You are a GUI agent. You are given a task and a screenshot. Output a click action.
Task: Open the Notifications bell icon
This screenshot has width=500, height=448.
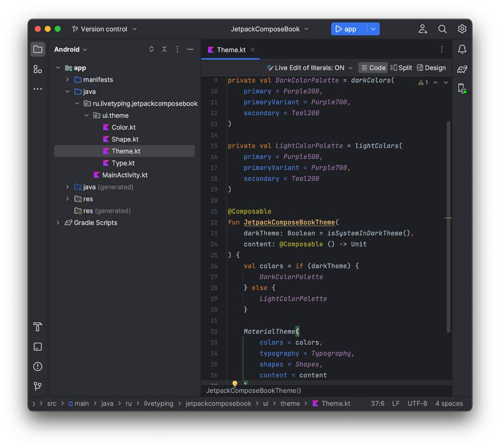pyautogui.click(x=462, y=49)
